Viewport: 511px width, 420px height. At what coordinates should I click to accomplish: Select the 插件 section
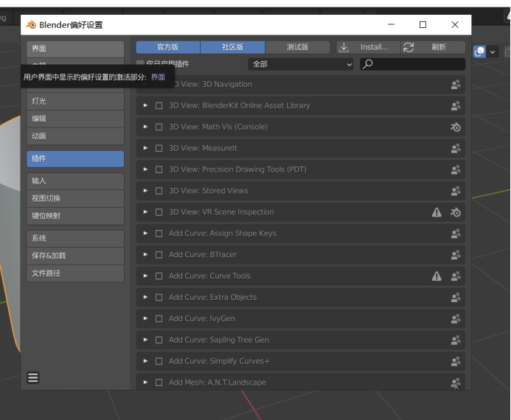pyautogui.click(x=75, y=159)
